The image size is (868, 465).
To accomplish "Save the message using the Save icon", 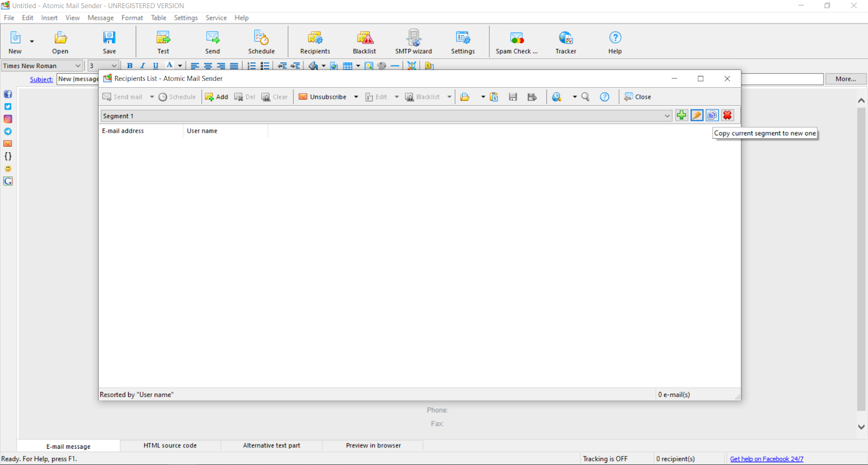I will coord(110,42).
